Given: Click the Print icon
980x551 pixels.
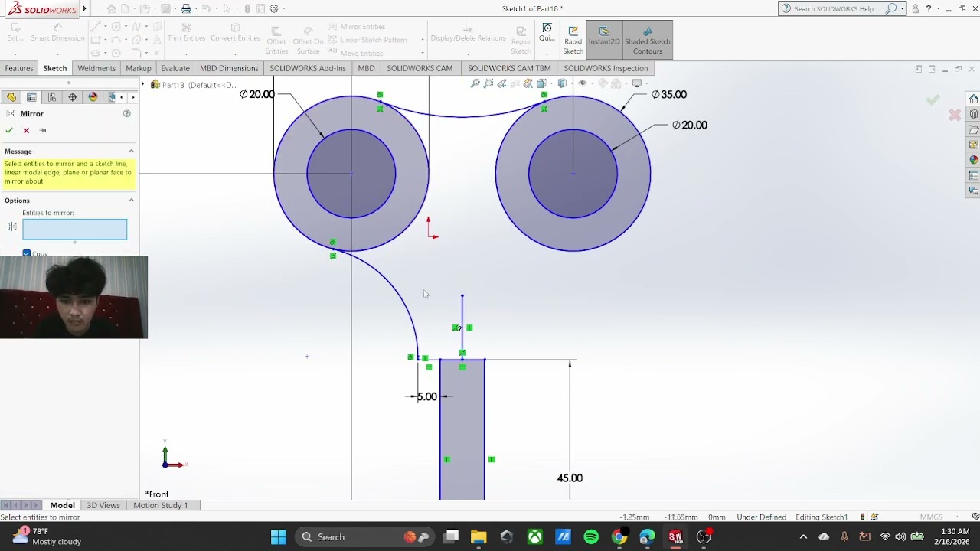Looking at the screenshot, I should 186,8.
